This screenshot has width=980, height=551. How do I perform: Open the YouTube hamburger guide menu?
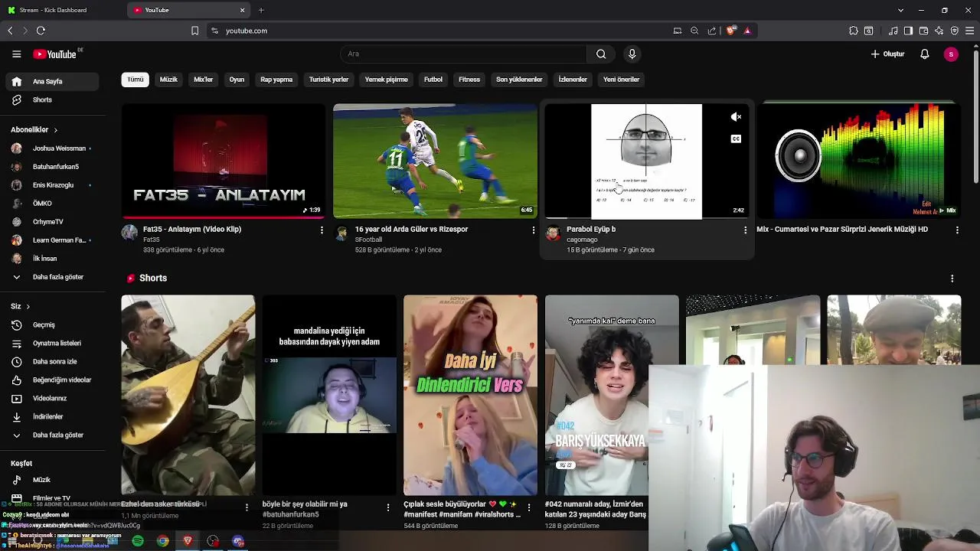[16, 54]
